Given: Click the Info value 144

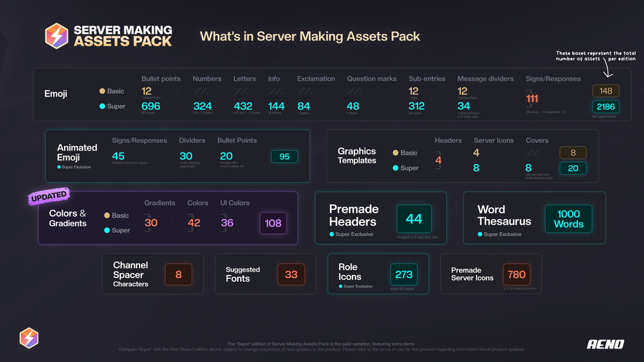Looking at the screenshot, I should pyautogui.click(x=276, y=106).
